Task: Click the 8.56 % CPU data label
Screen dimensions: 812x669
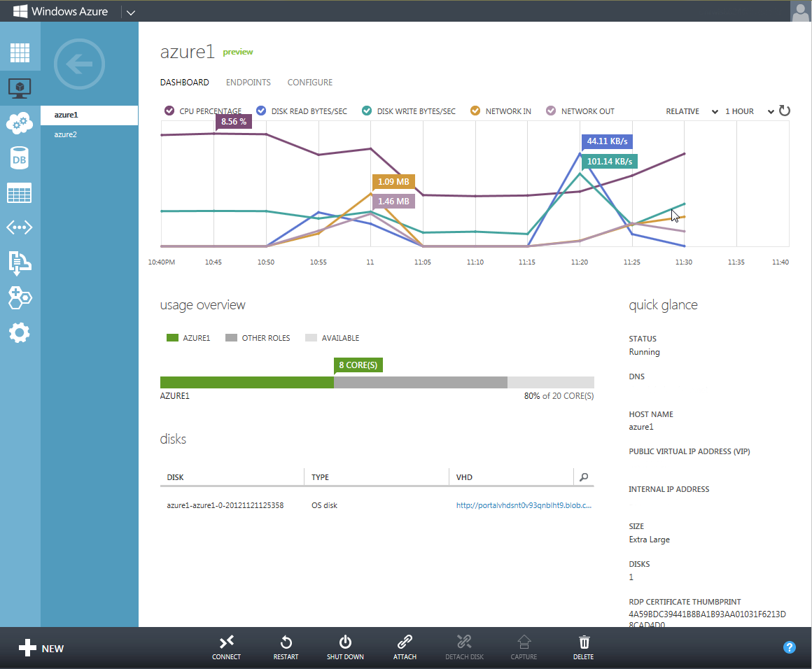Action: pos(234,122)
